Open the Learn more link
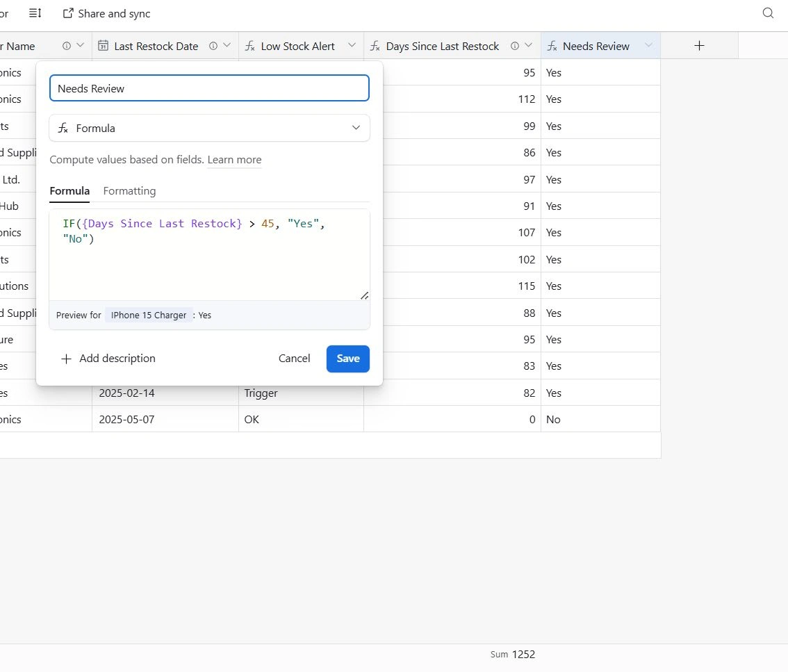Screen dimensions: 788x672 pyautogui.click(x=234, y=160)
